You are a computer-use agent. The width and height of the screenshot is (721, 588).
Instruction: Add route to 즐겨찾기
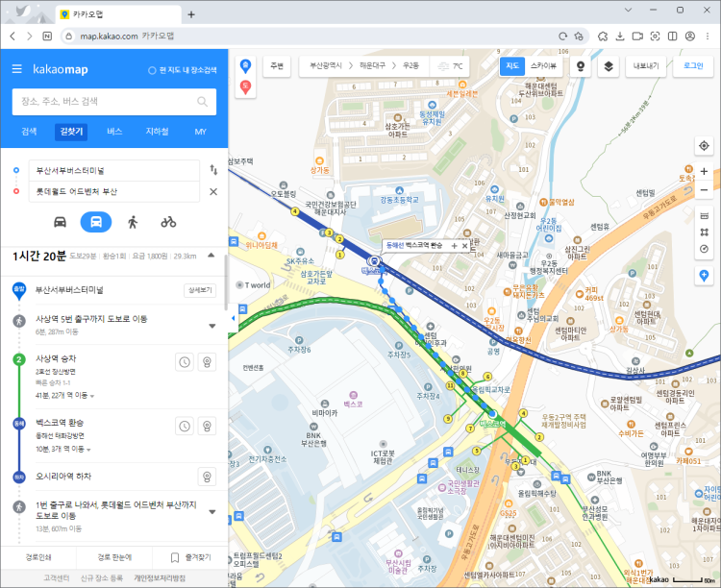tap(190, 557)
